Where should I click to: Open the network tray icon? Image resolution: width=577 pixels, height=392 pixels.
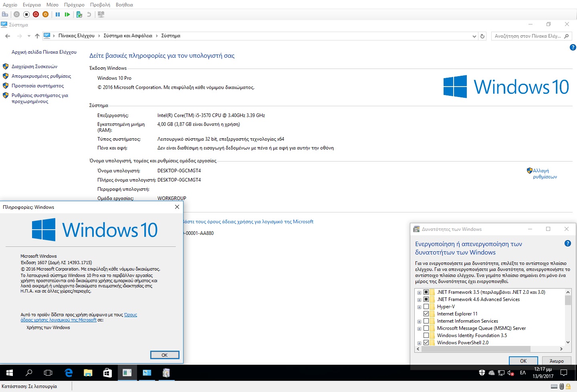[x=501, y=373]
